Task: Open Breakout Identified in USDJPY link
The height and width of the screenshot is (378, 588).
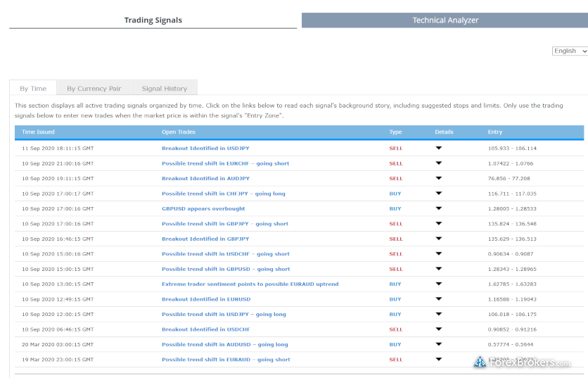Action: click(x=205, y=149)
